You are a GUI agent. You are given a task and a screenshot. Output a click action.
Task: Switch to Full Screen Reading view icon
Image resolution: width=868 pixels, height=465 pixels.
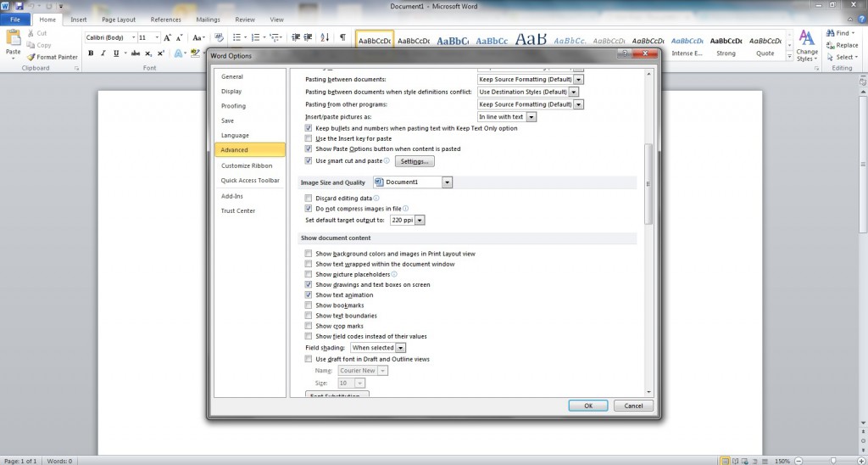(x=735, y=461)
